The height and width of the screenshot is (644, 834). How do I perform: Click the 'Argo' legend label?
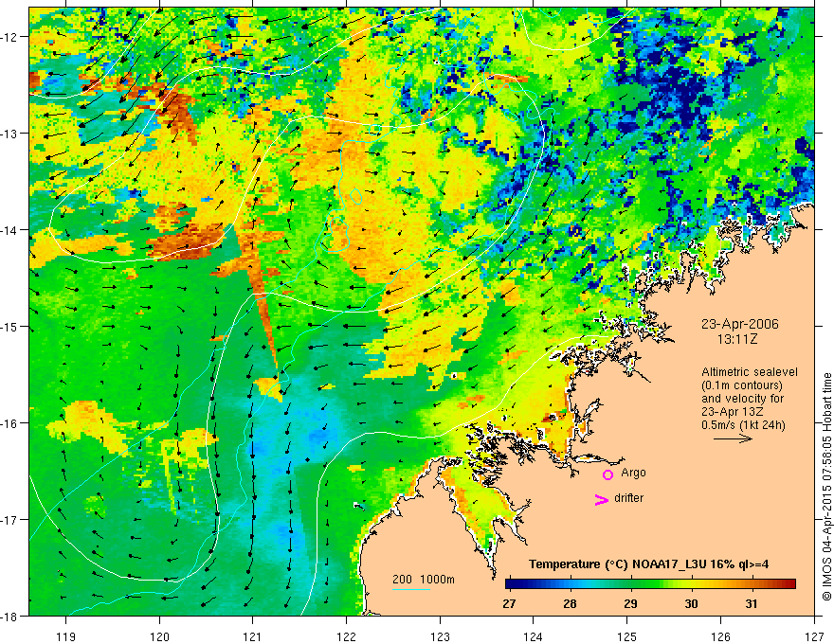(633, 473)
